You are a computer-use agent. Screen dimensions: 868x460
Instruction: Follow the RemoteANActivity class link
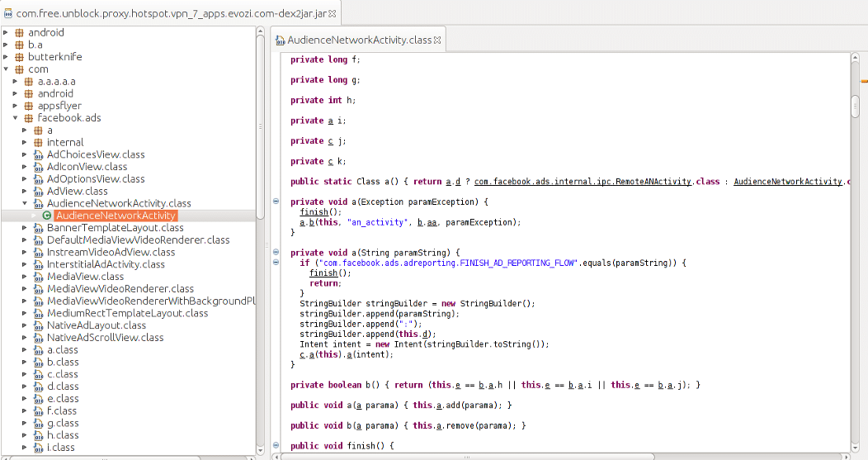[583, 181]
